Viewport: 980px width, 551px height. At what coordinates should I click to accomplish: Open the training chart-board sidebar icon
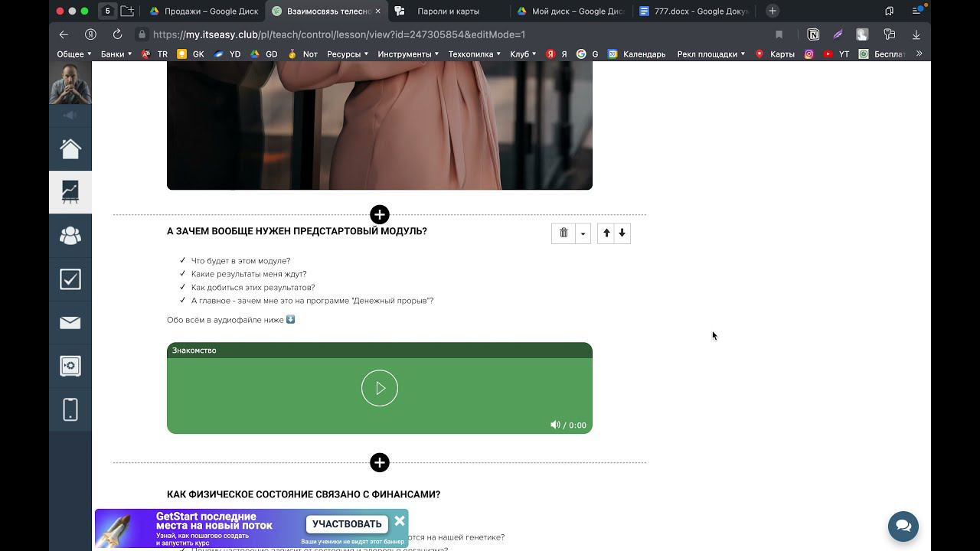[x=70, y=191]
